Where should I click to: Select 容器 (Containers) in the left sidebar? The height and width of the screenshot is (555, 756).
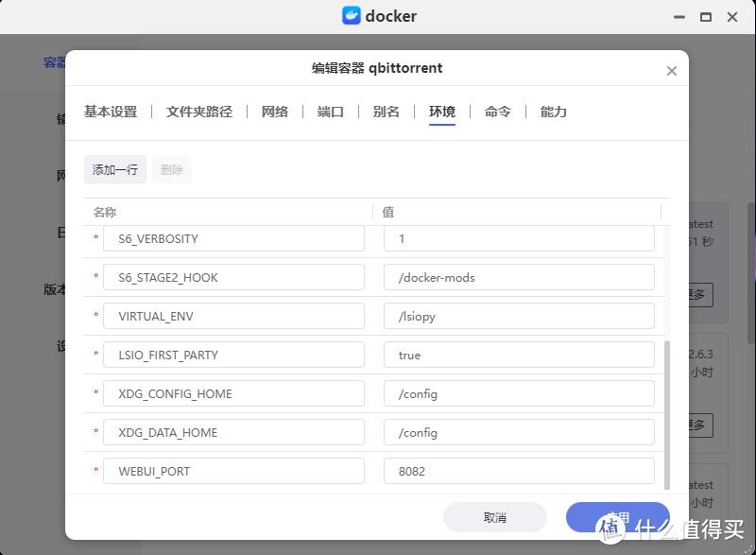52,61
